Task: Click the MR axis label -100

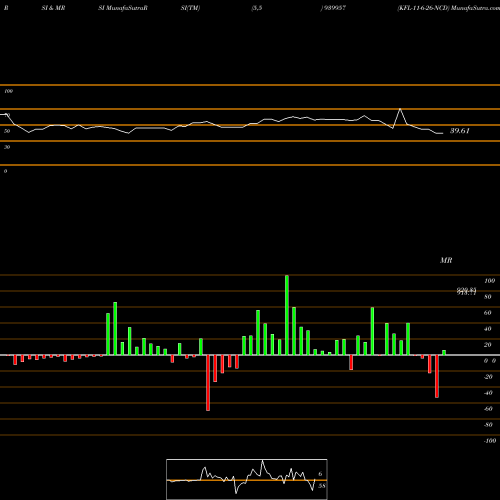Action: tap(490, 441)
